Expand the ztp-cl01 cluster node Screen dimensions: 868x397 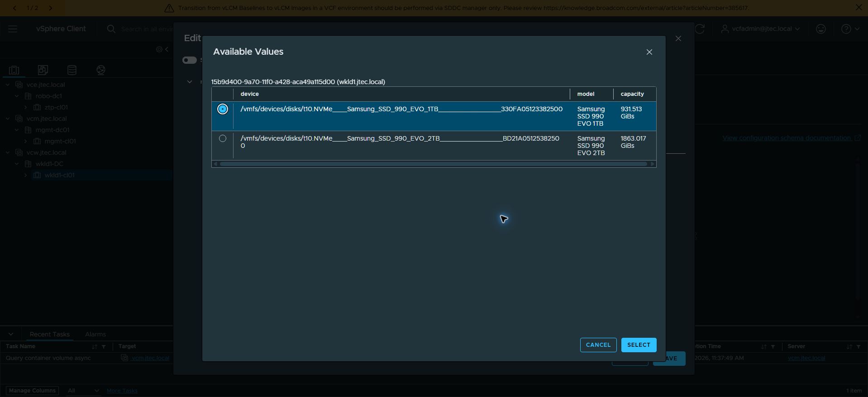coord(26,107)
